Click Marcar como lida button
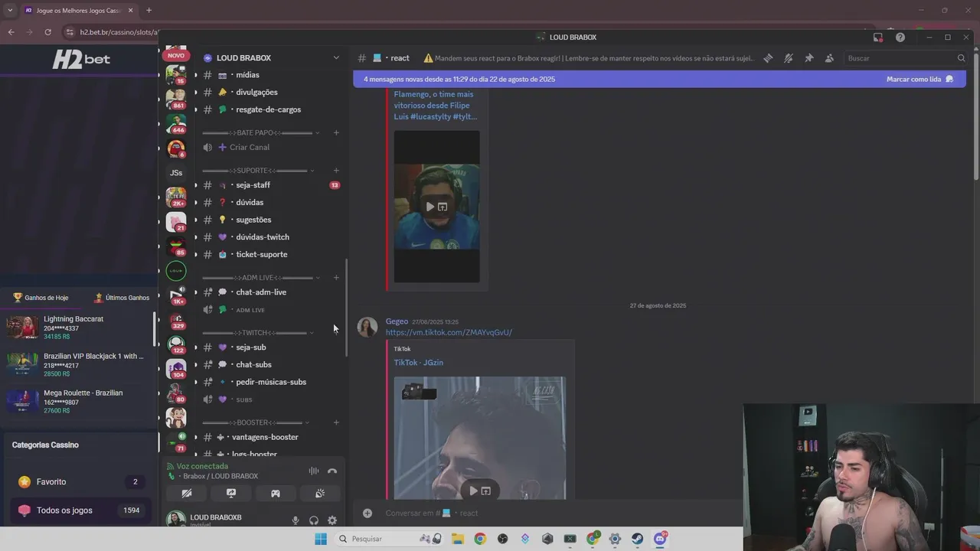The width and height of the screenshot is (980, 551). point(920,79)
